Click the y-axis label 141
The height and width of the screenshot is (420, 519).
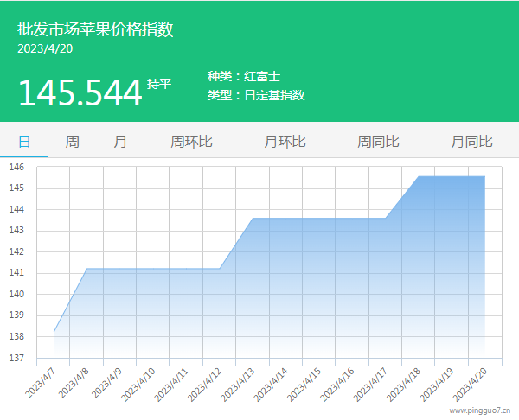pyautogui.click(x=16, y=272)
